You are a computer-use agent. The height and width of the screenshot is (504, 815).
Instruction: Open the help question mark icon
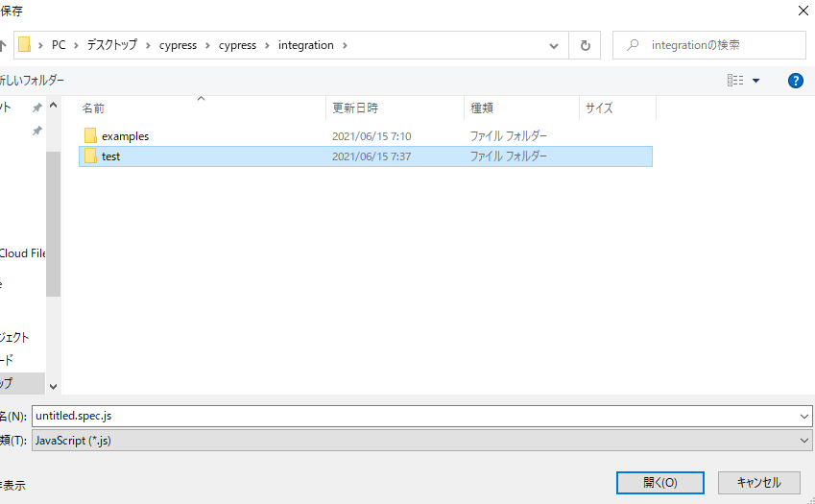[x=795, y=81]
